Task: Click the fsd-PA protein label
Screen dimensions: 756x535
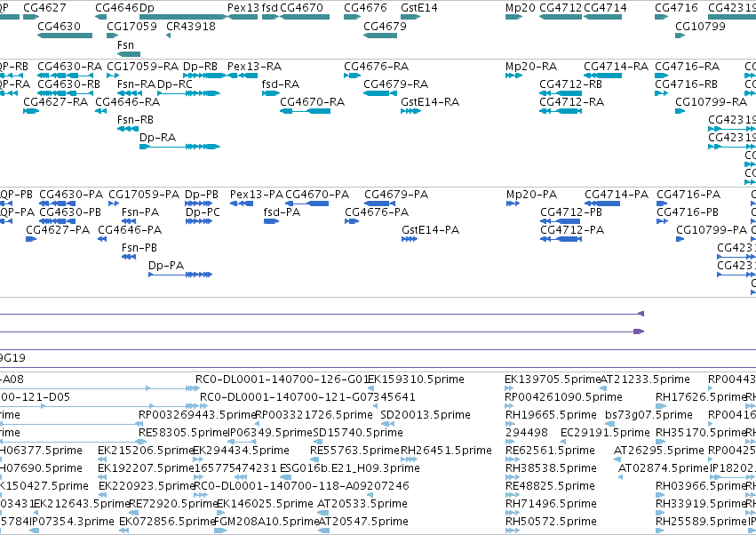Action: [282, 212]
